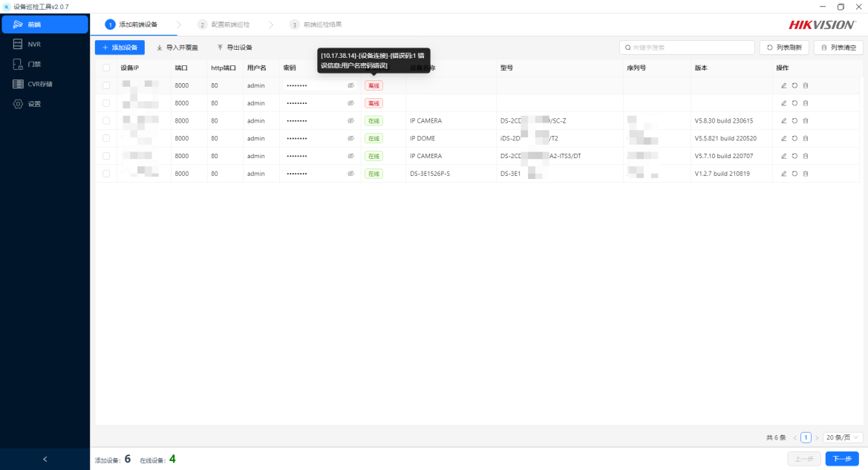Delete the V5.7.10 build 220707 device

coord(806,156)
